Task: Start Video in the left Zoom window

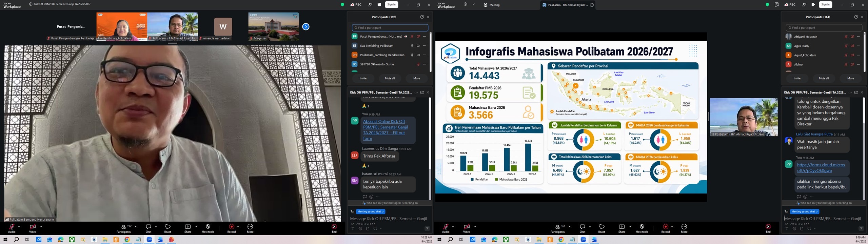Action: (x=33, y=228)
